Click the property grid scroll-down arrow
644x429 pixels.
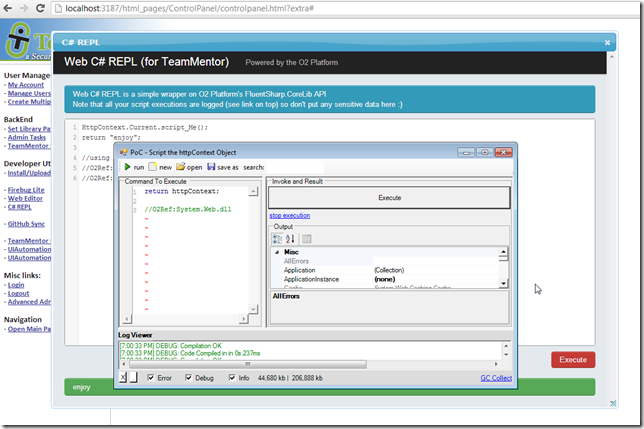click(503, 283)
